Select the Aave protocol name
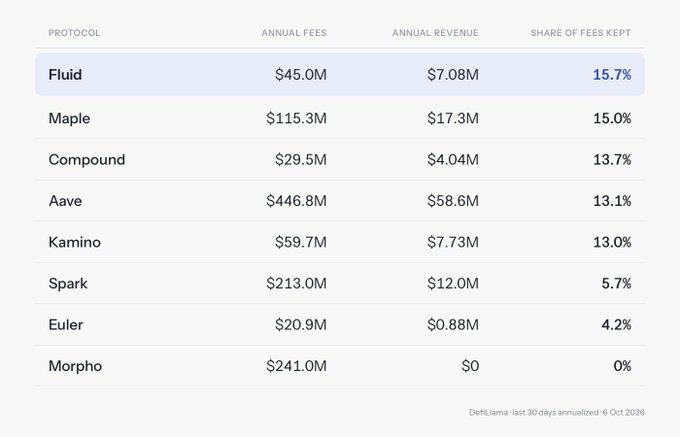The image size is (680, 437). 65,201
